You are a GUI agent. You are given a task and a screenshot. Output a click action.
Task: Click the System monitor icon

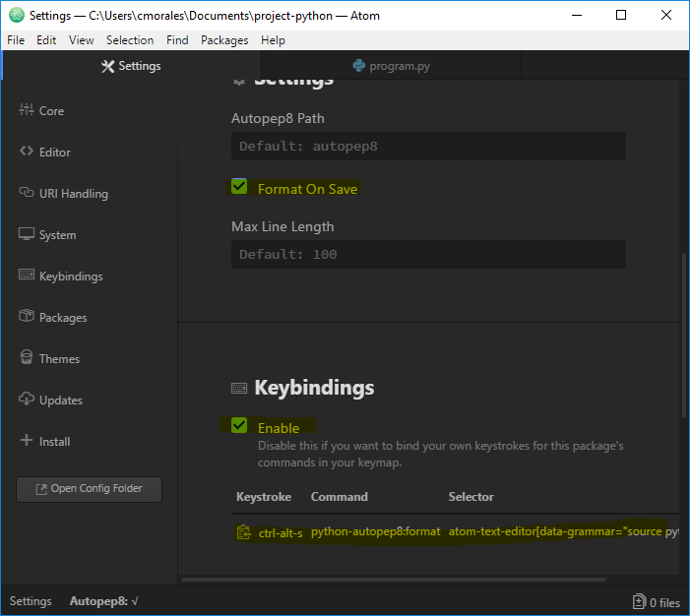pos(26,233)
